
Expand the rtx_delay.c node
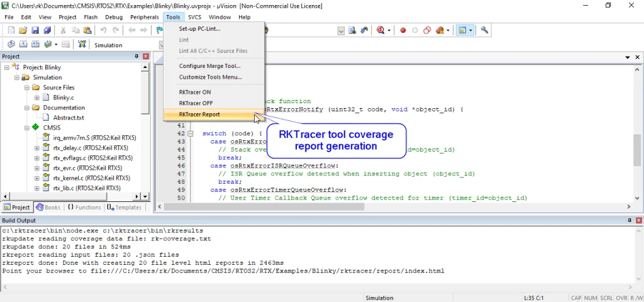37,148
